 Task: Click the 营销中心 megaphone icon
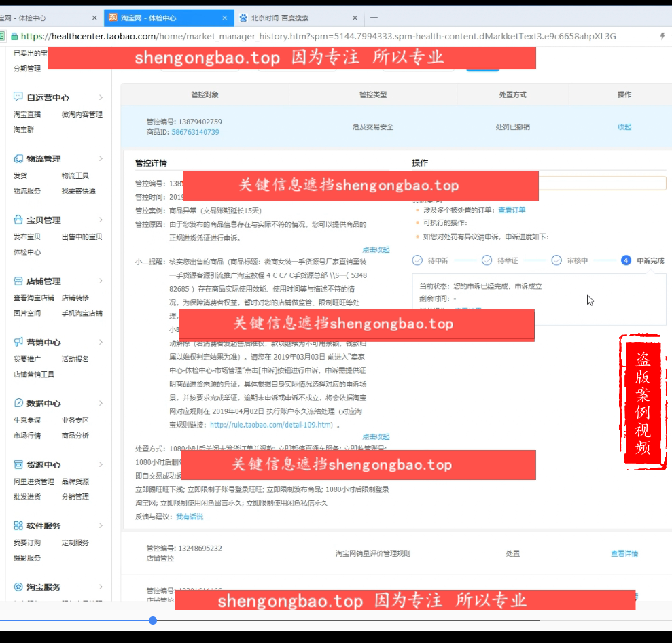(x=18, y=342)
